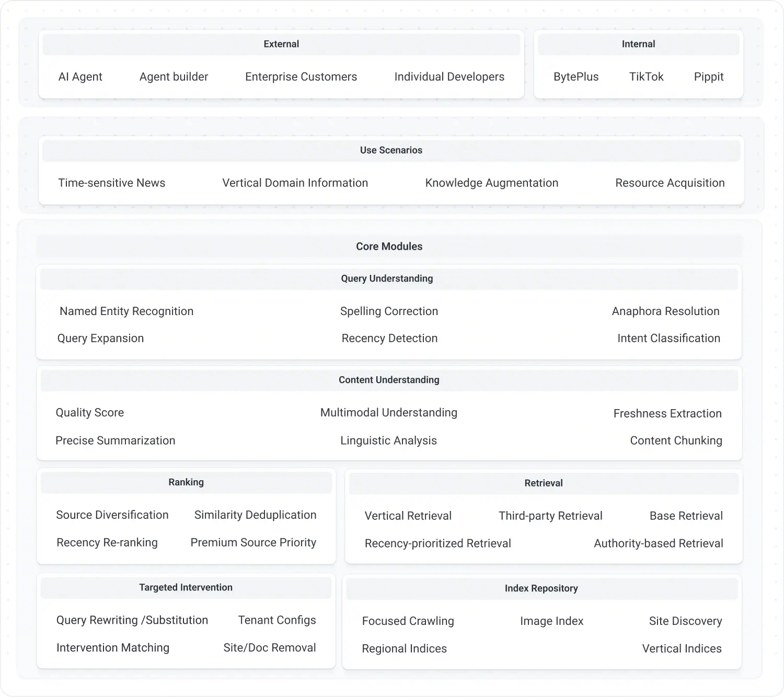Select Third-party Retrieval item
The width and height of the screenshot is (784, 697).
click(551, 516)
